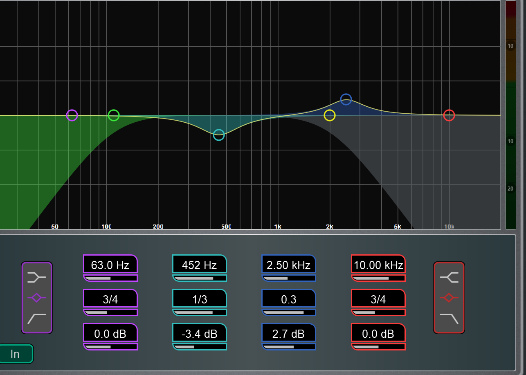Click the green high-pass filter node
526x375 pixels.
(x=114, y=115)
